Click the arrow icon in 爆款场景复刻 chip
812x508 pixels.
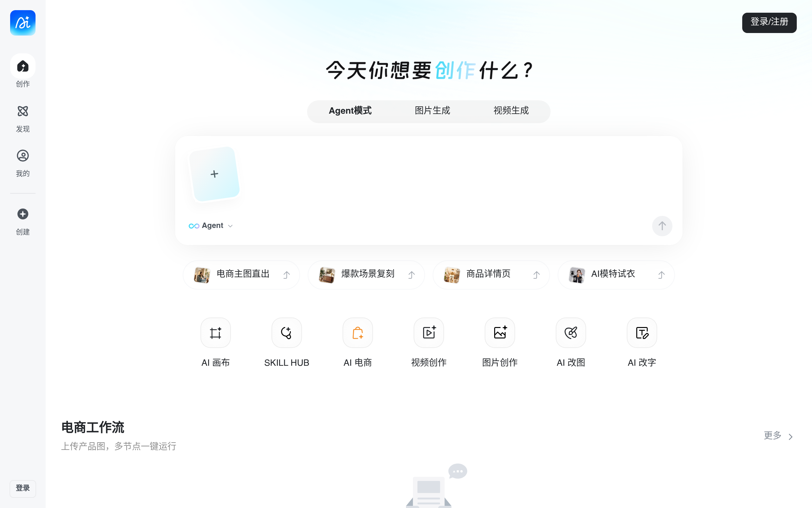[x=411, y=275]
